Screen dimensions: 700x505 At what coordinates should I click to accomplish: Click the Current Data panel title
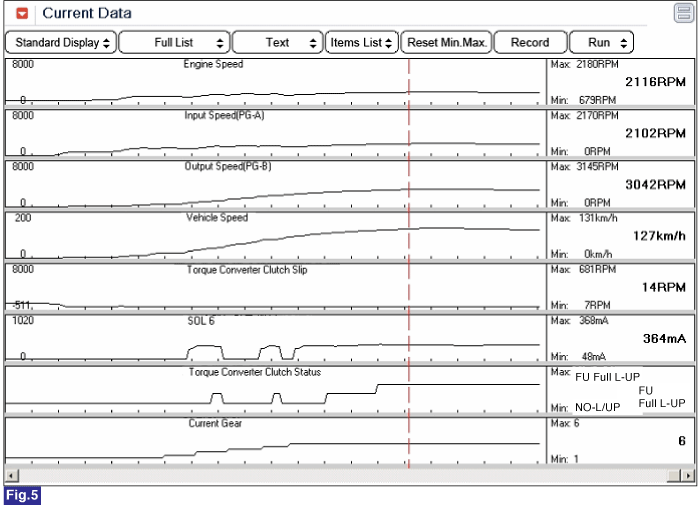[x=87, y=13]
